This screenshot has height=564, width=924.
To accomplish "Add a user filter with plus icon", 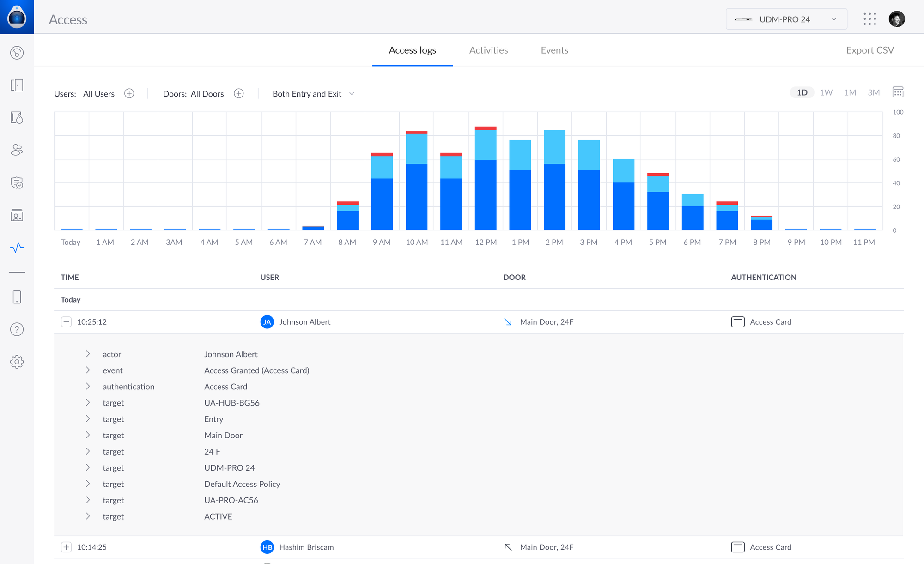I will 129,94.
